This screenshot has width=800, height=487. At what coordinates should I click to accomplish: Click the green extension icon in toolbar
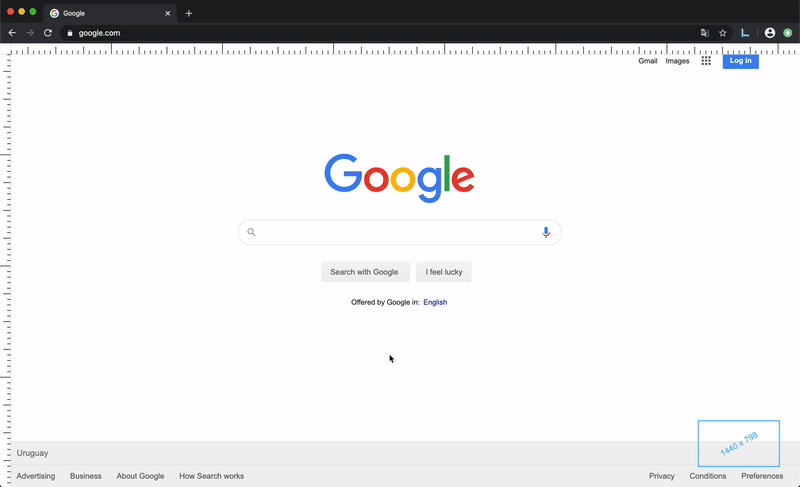pos(788,33)
